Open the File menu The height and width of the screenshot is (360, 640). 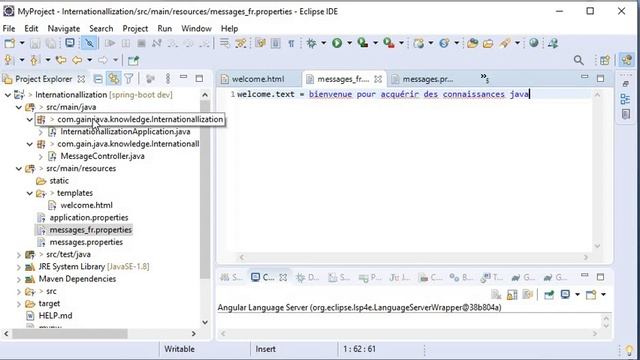point(9,29)
